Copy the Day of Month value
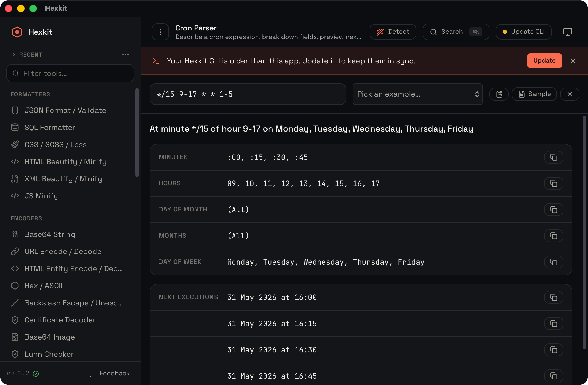588x385 pixels. (554, 210)
